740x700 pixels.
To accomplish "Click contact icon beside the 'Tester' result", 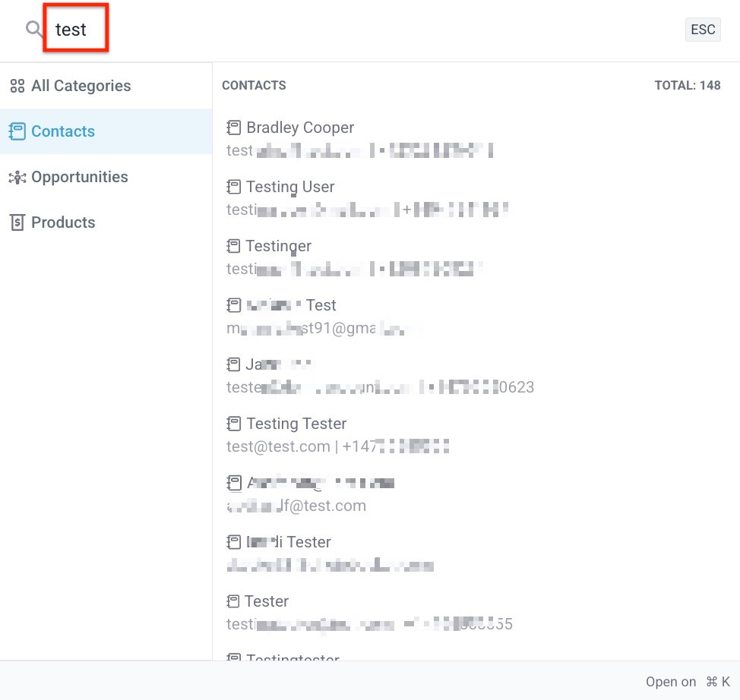I will (233, 601).
